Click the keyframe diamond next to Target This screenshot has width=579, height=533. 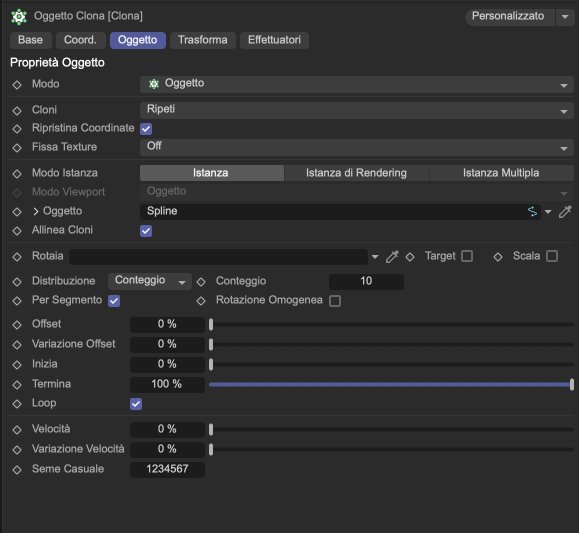point(410,256)
